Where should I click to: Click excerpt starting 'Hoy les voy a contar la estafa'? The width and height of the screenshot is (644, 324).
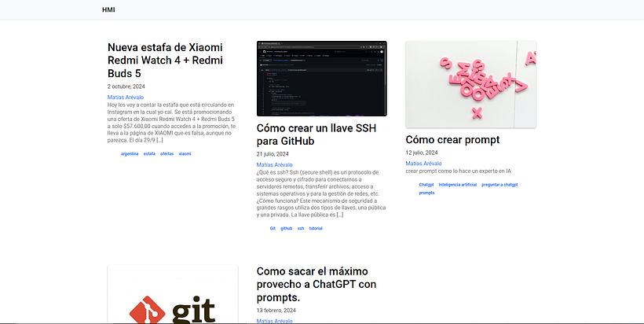(x=172, y=123)
